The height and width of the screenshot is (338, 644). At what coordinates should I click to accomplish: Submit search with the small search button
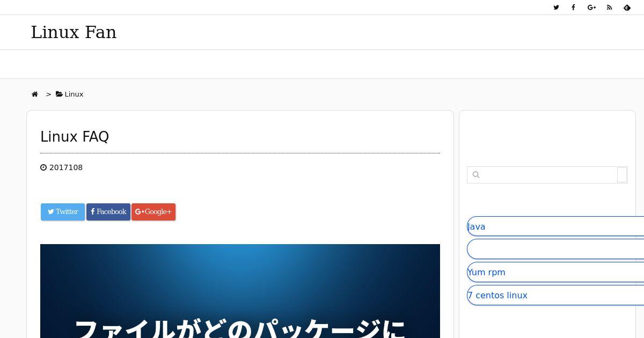(622, 175)
